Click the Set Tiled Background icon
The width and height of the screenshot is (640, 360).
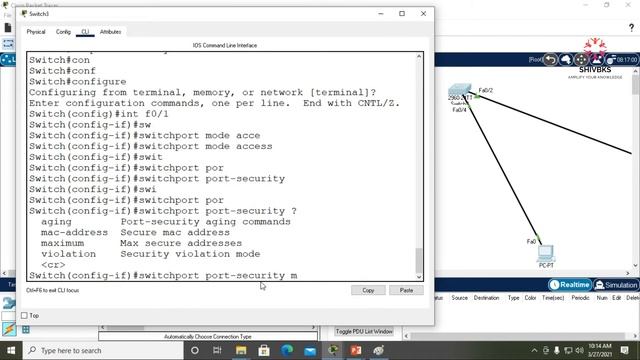point(596,60)
